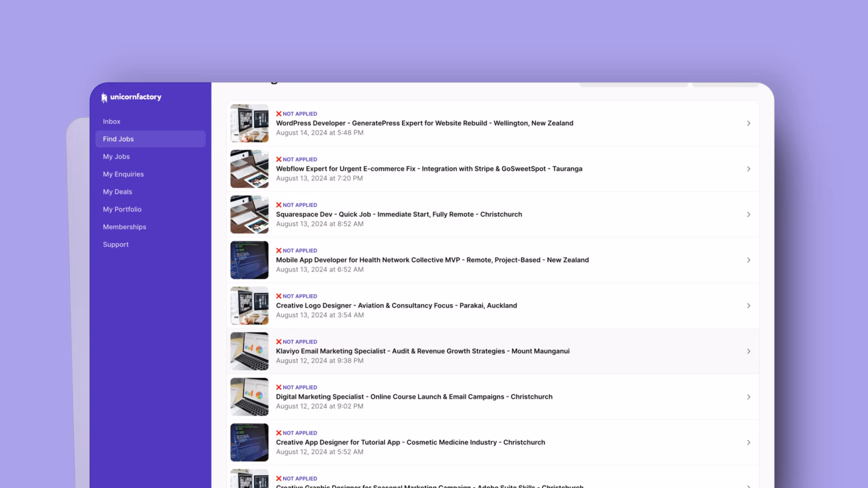Image resolution: width=868 pixels, height=488 pixels.
Task: Select Find Jobs in sidebar
Action: click(x=118, y=139)
